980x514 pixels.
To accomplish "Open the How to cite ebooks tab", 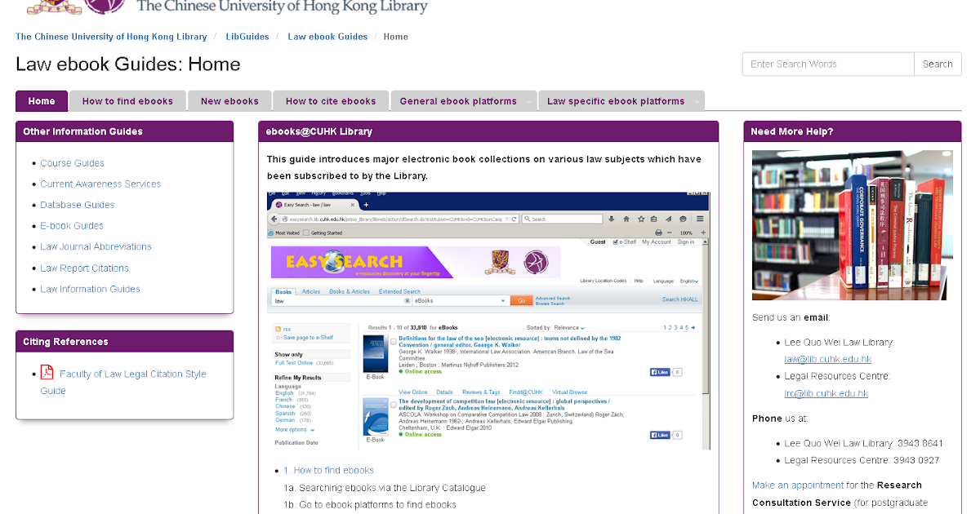I will (331, 101).
